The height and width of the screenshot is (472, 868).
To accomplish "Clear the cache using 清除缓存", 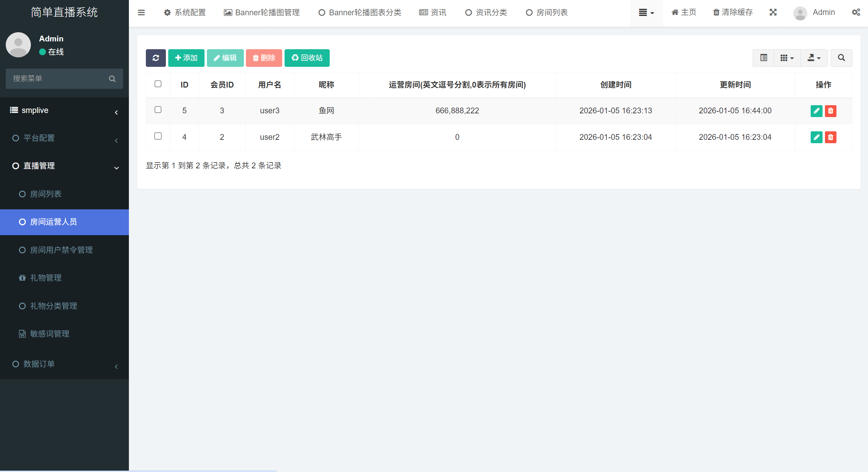I will (x=732, y=12).
